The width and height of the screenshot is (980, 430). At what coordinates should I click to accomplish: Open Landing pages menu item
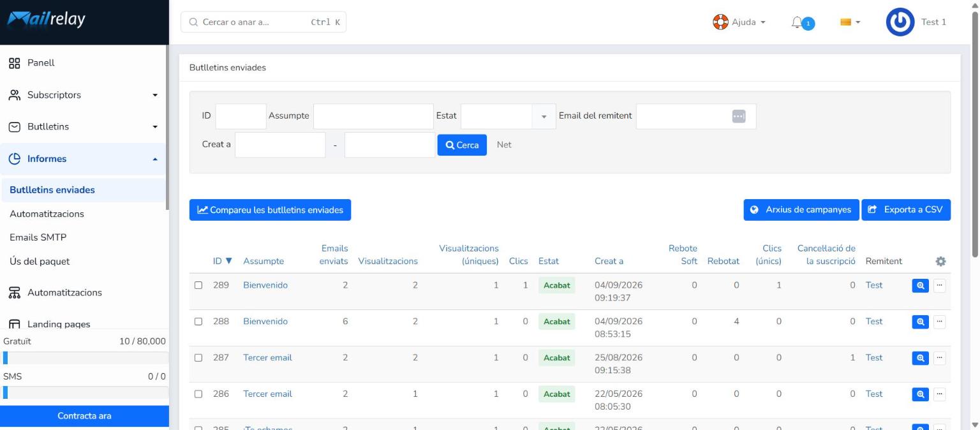[x=59, y=324]
